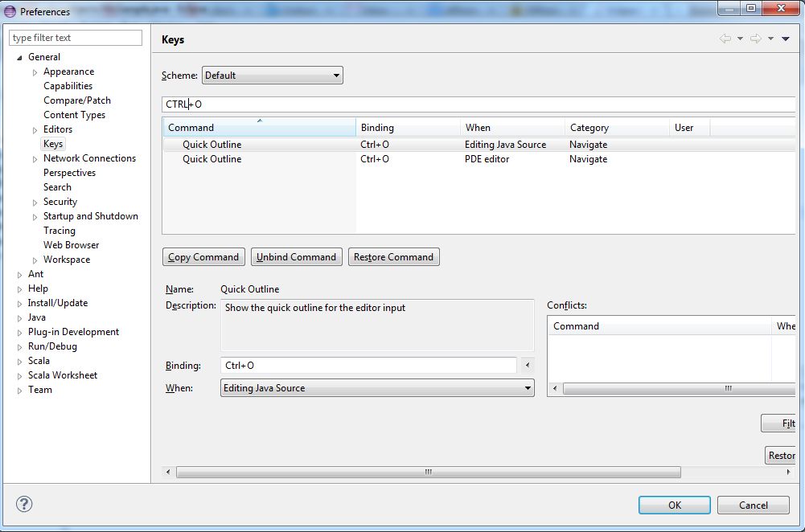This screenshot has height=532, width=805.
Task: Click the partially visible Filters button
Action: point(778,424)
